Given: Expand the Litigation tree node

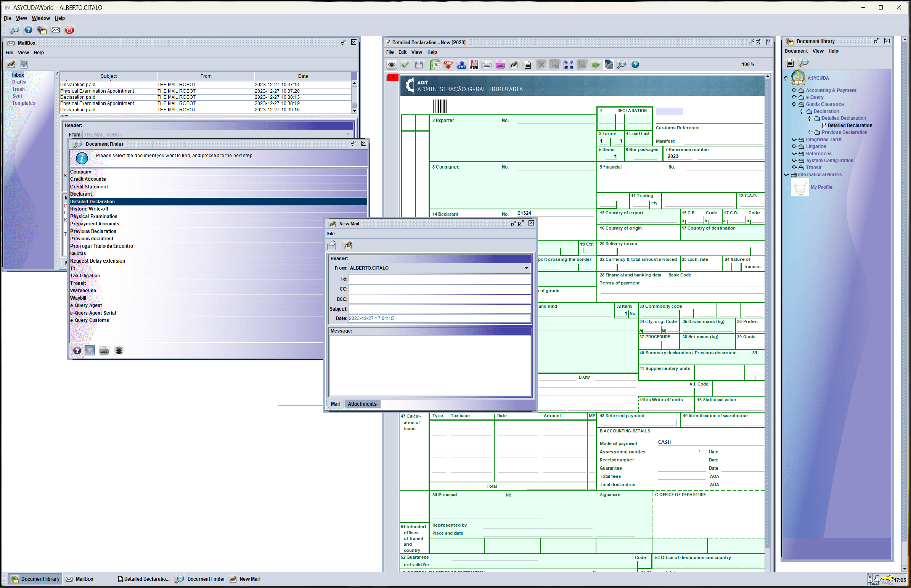Looking at the screenshot, I should pos(794,146).
